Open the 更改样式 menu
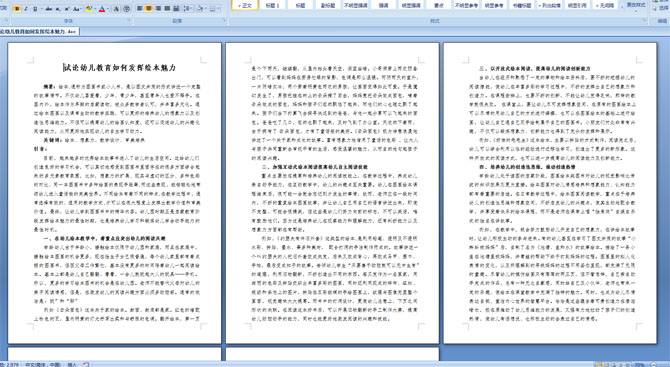This screenshot has width=670, height=367. coord(636,5)
